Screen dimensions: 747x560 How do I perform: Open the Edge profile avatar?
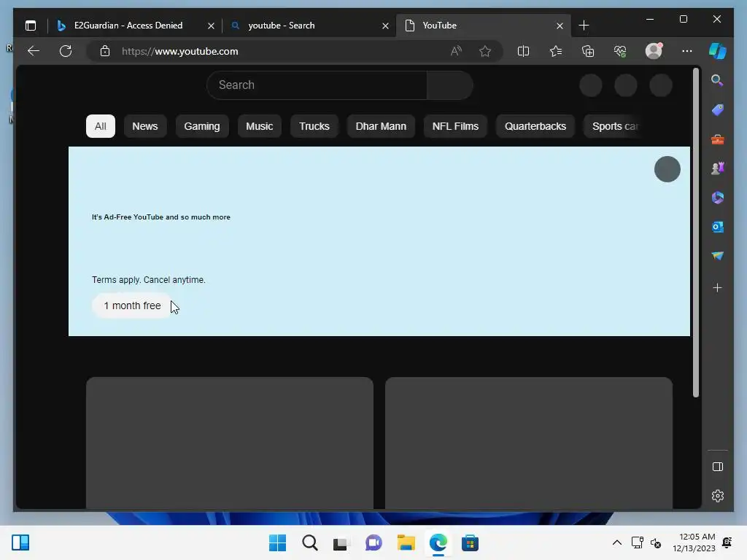(654, 51)
